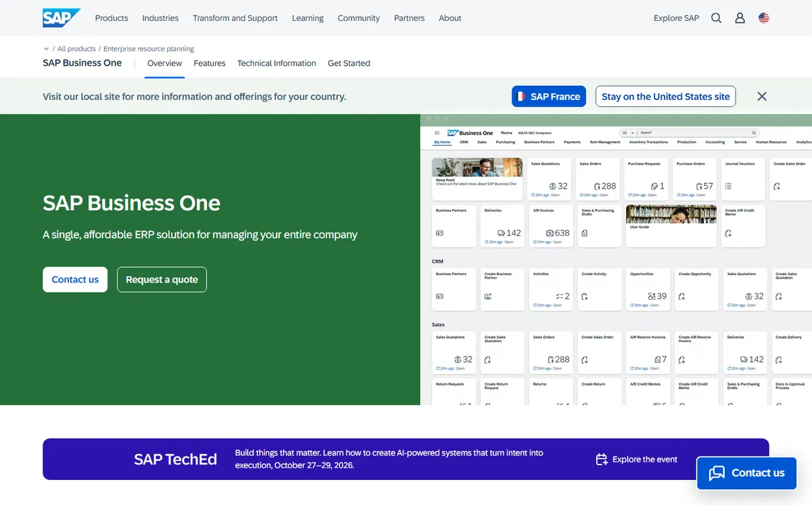The width and height of the screenshot is (812, 505).
Task: Click Explore SAP in the header
Action: coord(676,18)
